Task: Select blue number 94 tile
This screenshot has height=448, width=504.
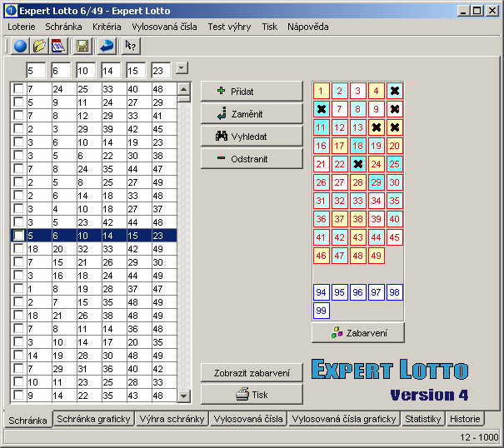Action: coord(321,292)
